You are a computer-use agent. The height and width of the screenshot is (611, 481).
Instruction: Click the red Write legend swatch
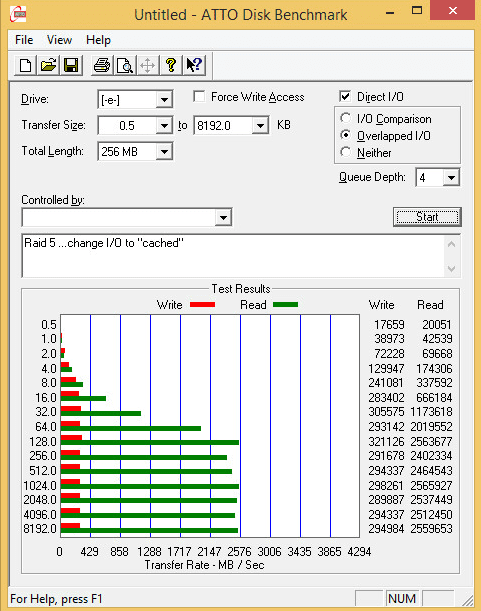tap(202, 305)
